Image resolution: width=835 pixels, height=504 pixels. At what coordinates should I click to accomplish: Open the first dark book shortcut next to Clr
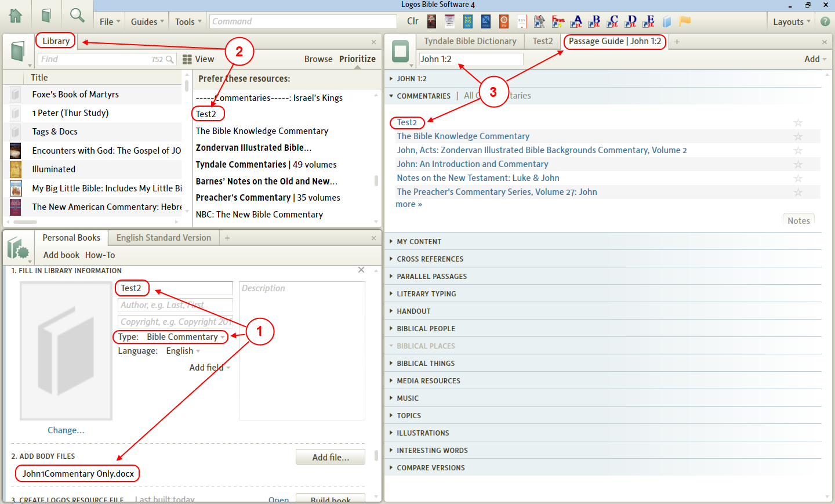coord(431,21)
